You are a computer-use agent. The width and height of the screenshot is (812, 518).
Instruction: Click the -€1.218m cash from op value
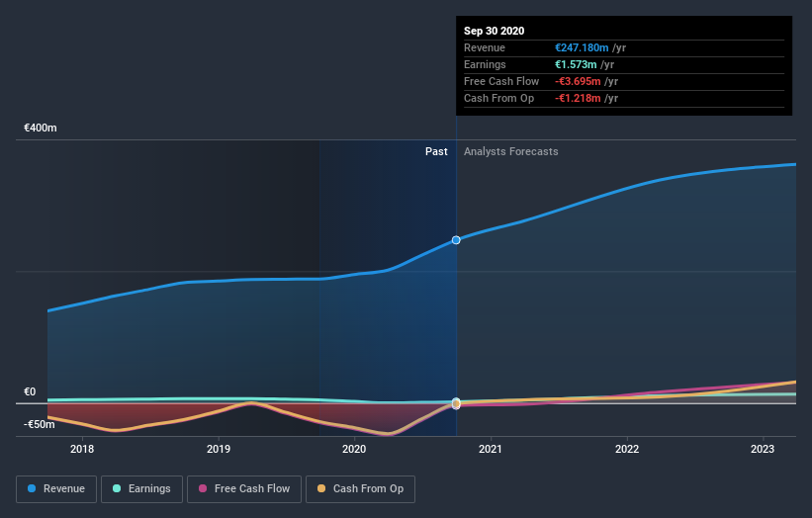[x=578, y=98]
